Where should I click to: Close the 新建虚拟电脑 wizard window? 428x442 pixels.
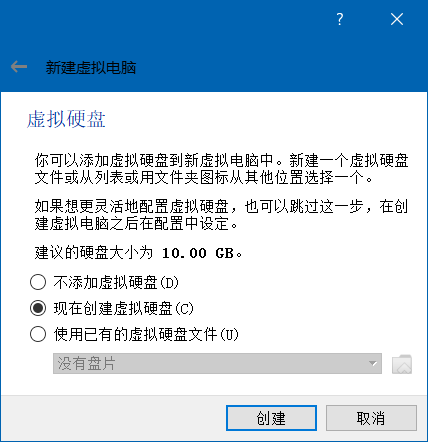[x=397, y=19]
